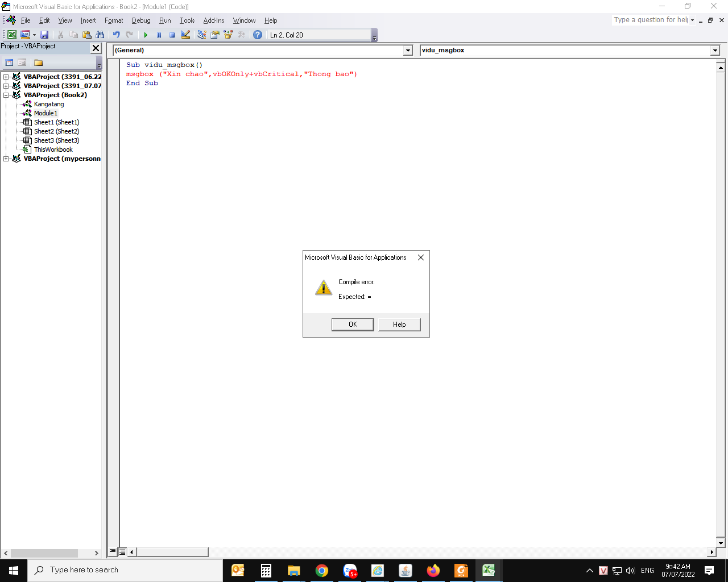Click the Reset stop icon
The height and width of the screenshot is (582, 728).
click(172, 35)
